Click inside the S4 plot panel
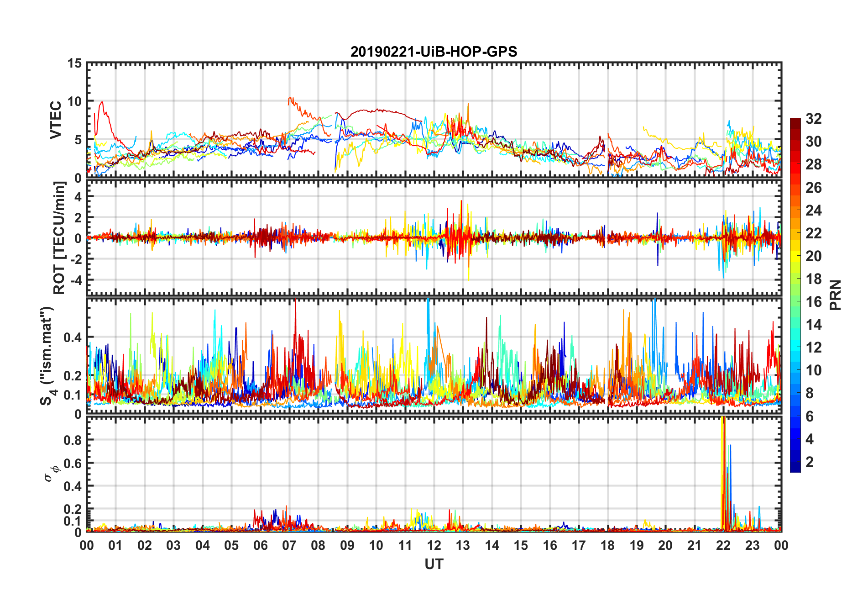This screenshot has height=590, width=868. (434, 356)
